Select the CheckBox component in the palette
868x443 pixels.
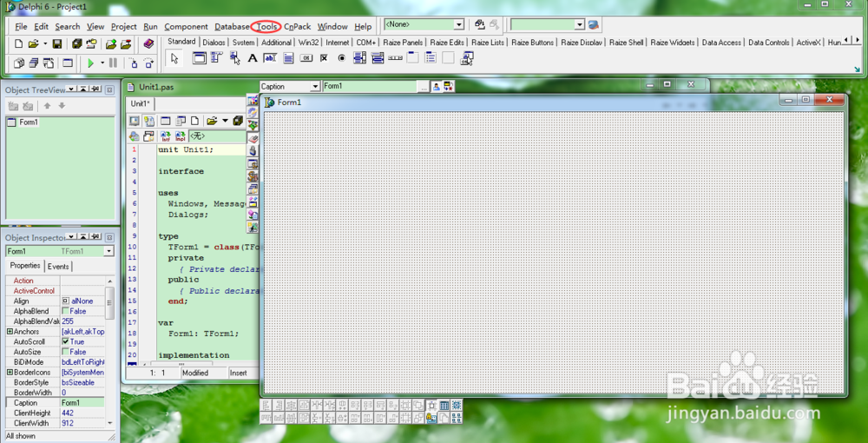tap(324, 58)
